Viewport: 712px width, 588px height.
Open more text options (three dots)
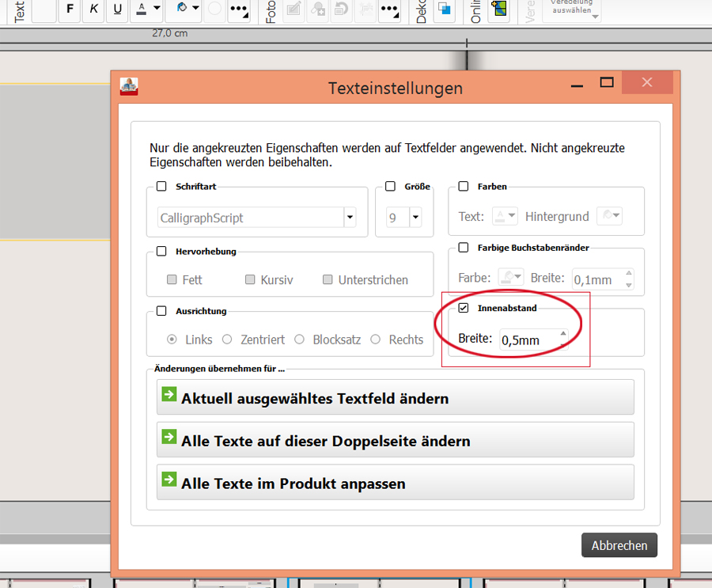pyautogui.click(x=239, y=10)
